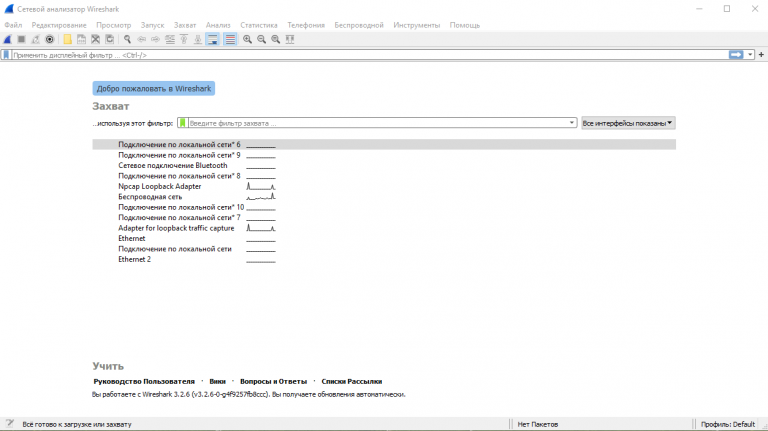The image size is (768, 431).
Task: Open the Редактирование menu
Action: (x=59, y=25)
